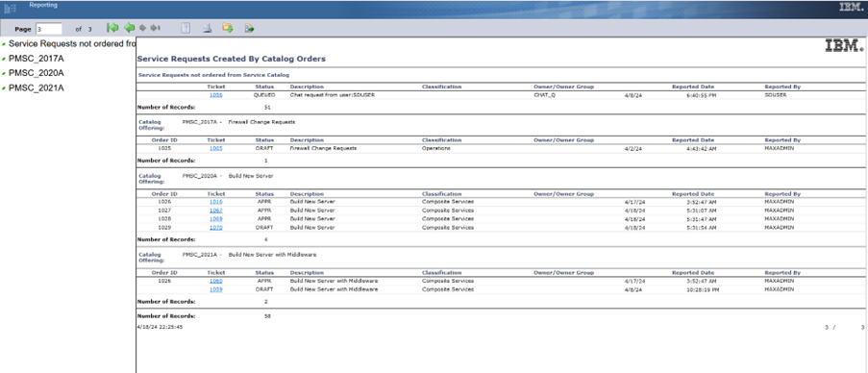Click the QUEUED status cell
The width and height of the screenshot is (868, 373).
click(x=264, y=95)
